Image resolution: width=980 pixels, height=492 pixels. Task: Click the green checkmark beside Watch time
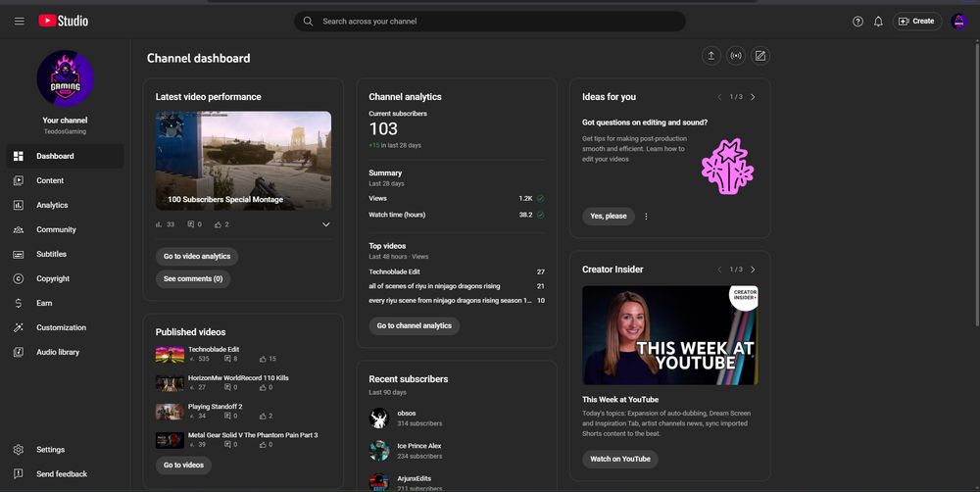(541, 215)
